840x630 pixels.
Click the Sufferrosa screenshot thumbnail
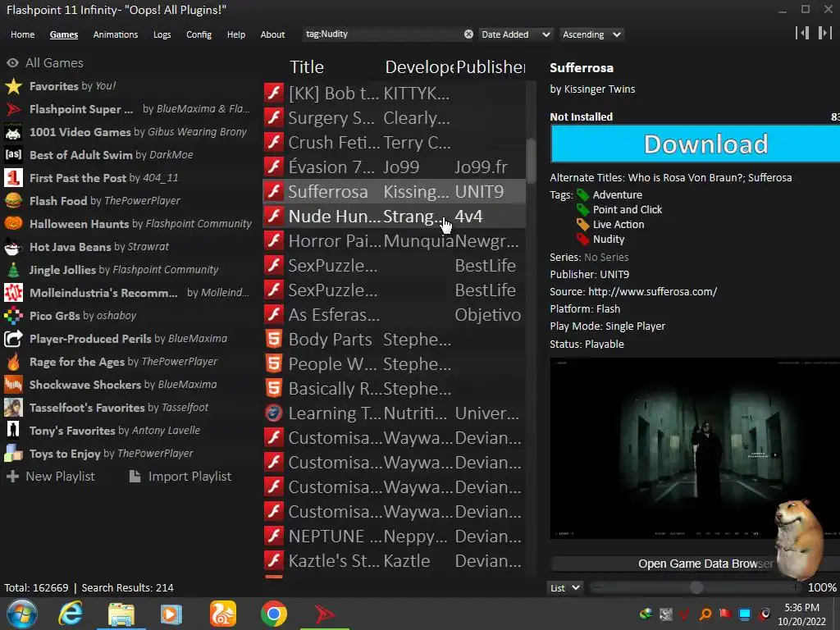click(x=695, y=449)
